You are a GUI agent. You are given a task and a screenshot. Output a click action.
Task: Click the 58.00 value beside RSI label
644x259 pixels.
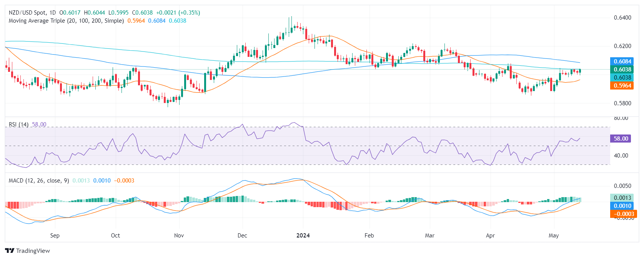39,125
